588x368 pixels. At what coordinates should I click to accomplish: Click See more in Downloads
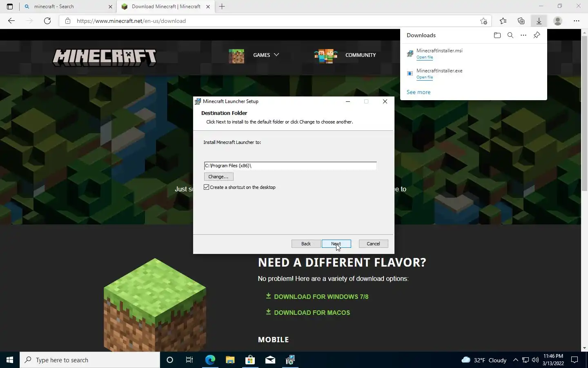[x=419, y=92]
